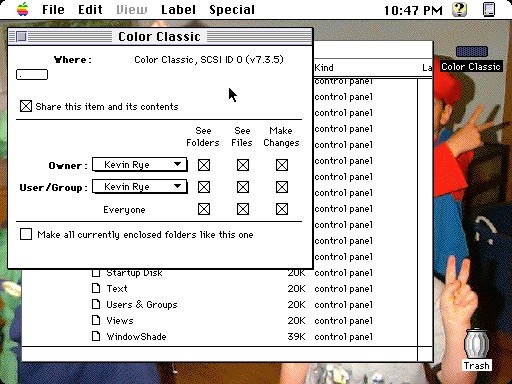Select the Users & Groups file icon
Image resolution: width=512 pixels, height=384 pixels.
coord(96,304)
